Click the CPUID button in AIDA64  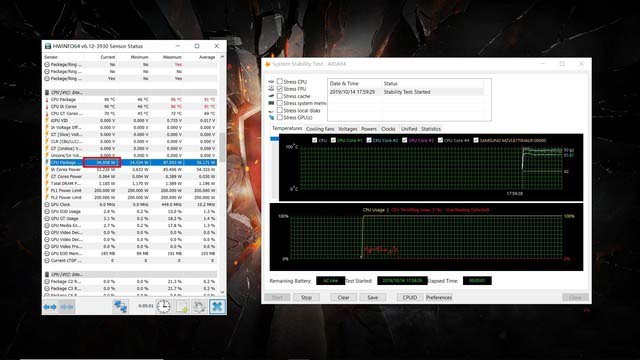click(x=410, y=298)
